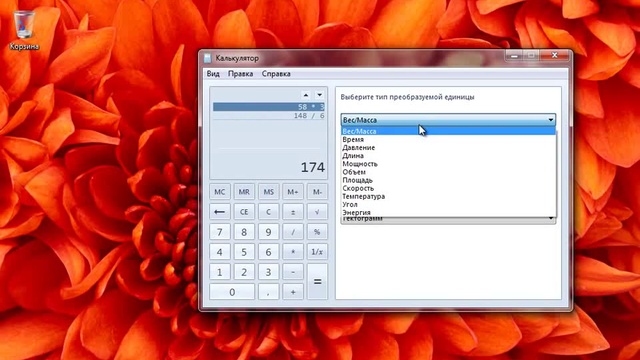640x360 pixels.
Task: Click the result display showing 174
Action: [313, 167]
